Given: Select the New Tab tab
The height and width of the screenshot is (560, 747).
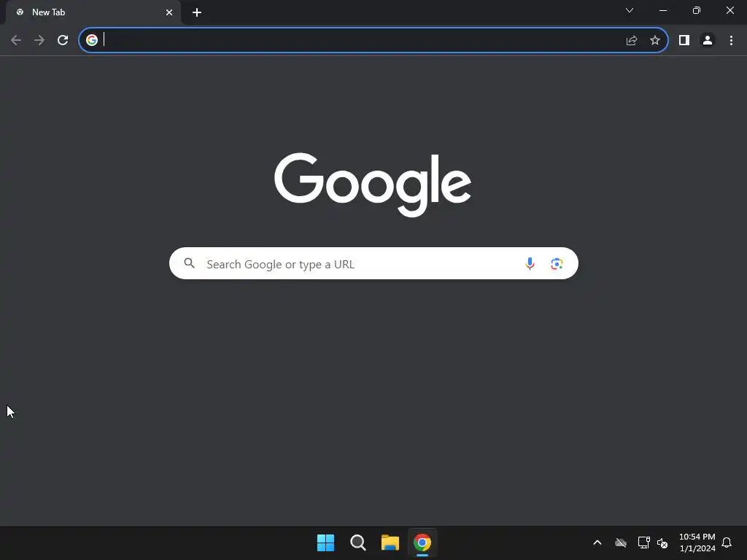Looking at the screenshot, I should [93, 12].
